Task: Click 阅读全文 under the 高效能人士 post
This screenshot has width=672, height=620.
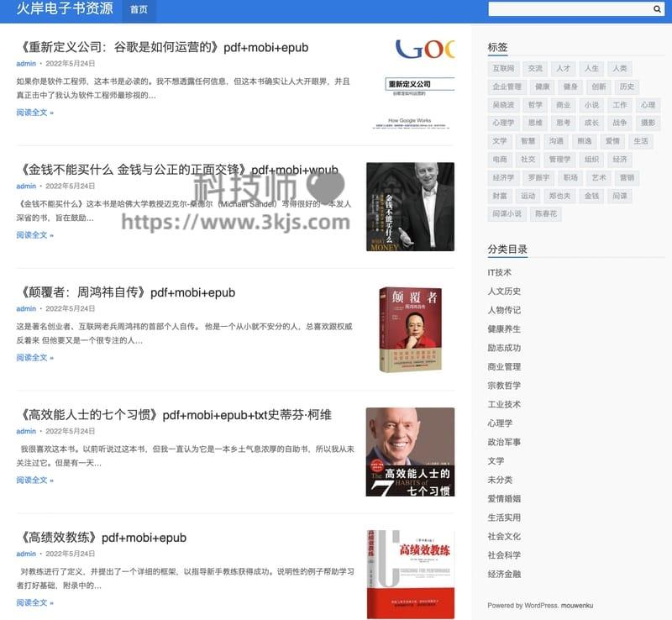Action: tap(34, 481)
